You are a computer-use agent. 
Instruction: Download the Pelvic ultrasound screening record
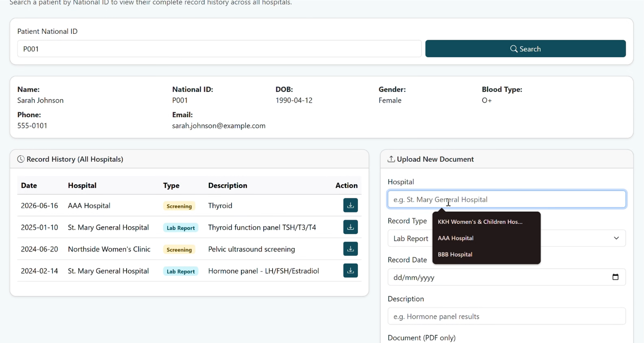point(351,249)
